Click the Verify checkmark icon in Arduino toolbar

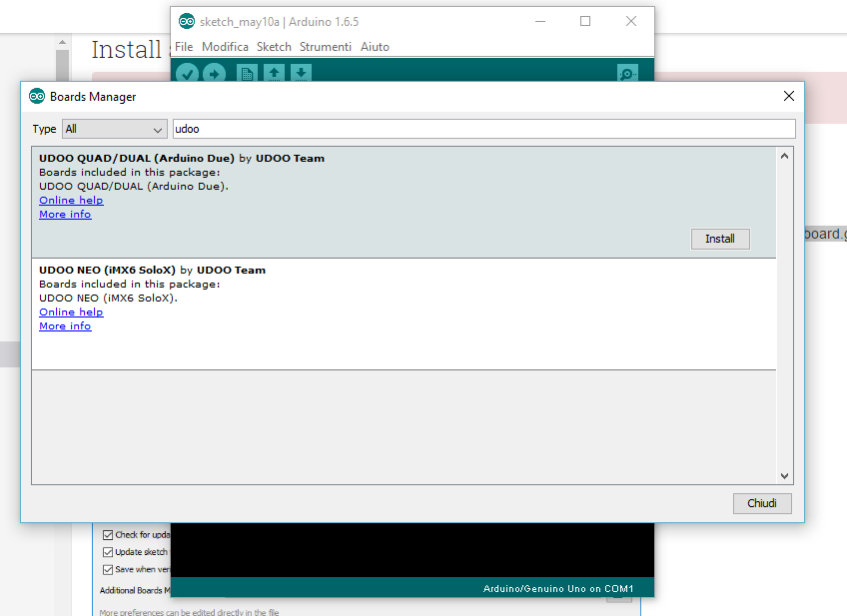coord(187,74)
